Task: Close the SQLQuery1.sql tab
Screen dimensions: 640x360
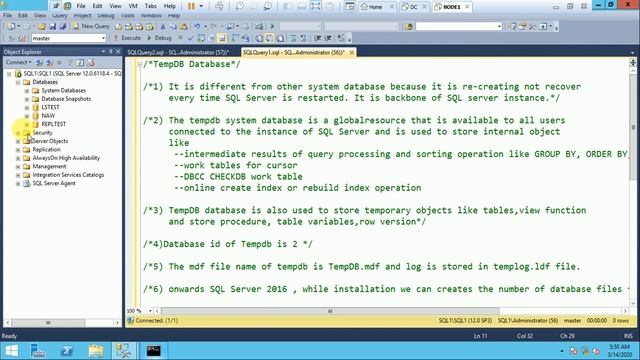Action: point(351,52)
